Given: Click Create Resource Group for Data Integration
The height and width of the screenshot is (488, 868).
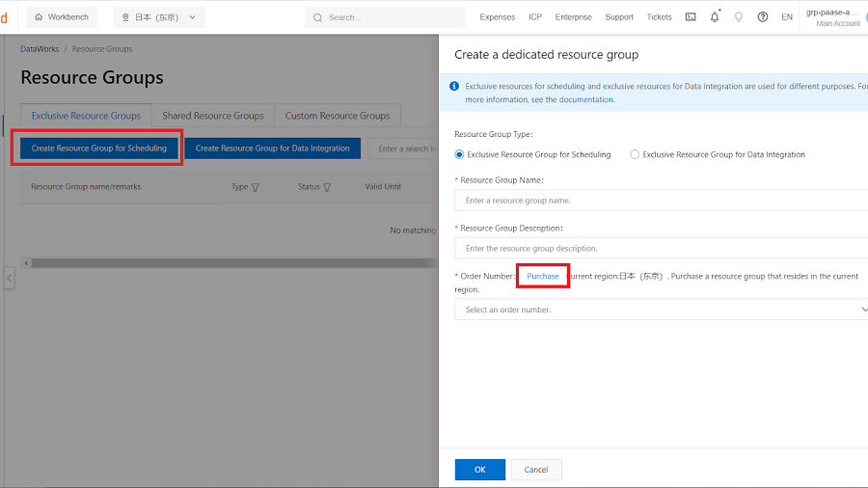Looking at the screenshot, I should [x=273, y=149].
